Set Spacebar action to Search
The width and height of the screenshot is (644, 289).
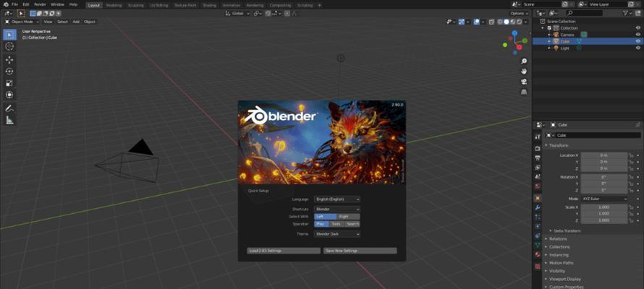(352, 224)
